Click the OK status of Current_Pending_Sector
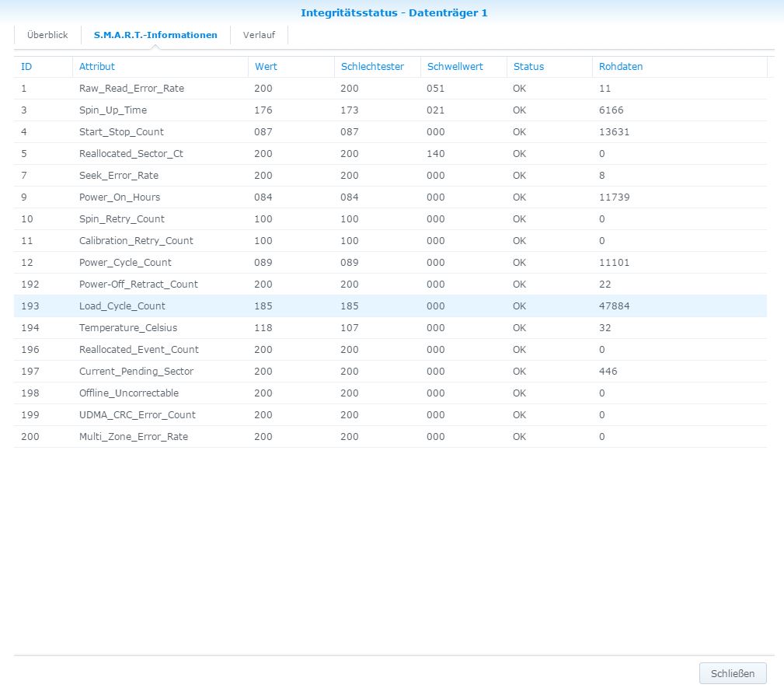This screenshot has height=688, width=784. click(520, 372)
